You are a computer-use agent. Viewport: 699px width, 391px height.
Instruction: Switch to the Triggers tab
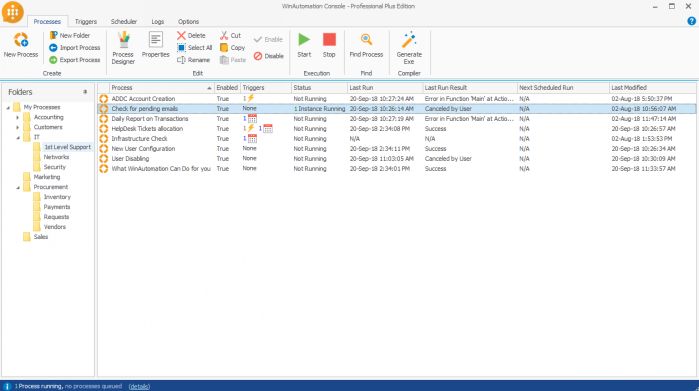86,21
